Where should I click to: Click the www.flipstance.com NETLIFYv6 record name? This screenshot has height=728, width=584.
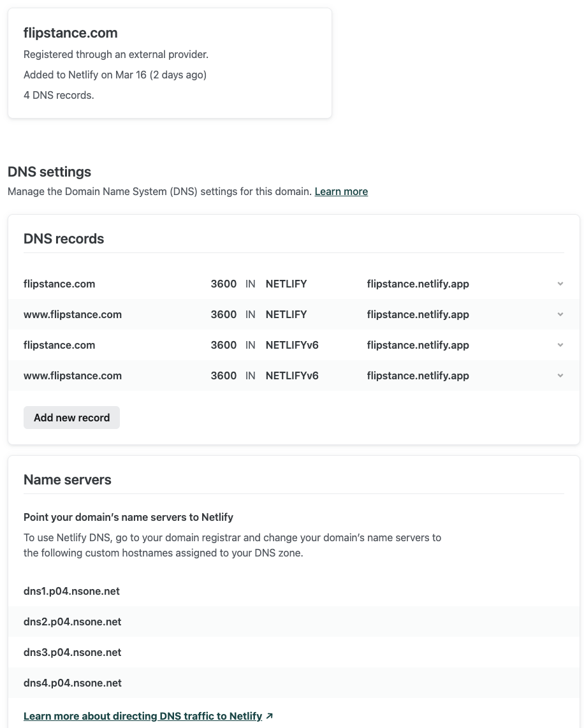[x=73, y=375]
